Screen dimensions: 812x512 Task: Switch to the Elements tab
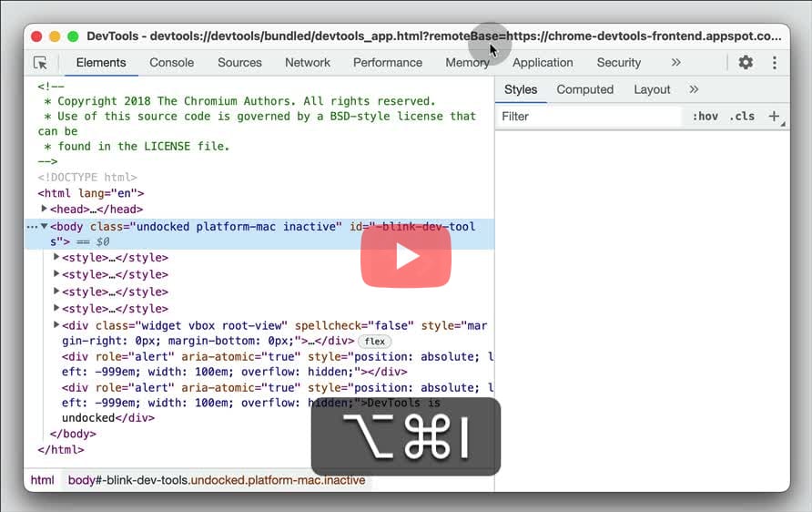click(101, 63)
